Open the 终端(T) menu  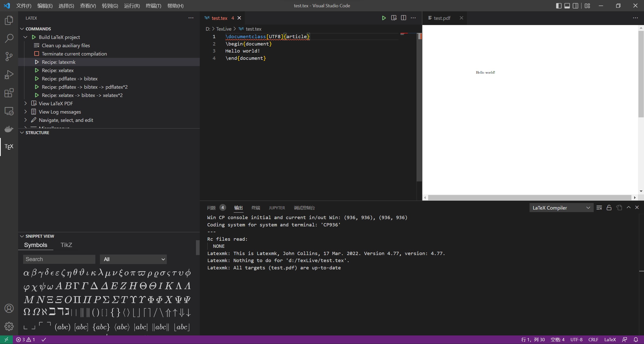(x=153, y=6)
